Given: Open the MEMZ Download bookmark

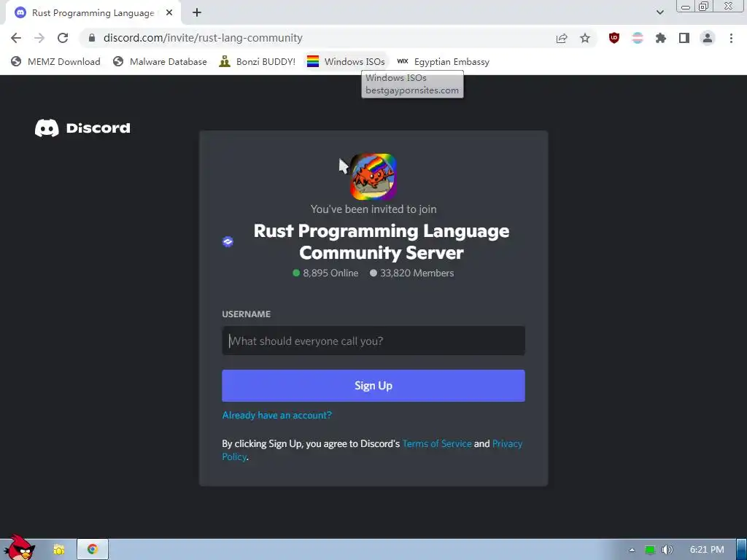Looking at the screenshot, I should (x=55, y=62).
